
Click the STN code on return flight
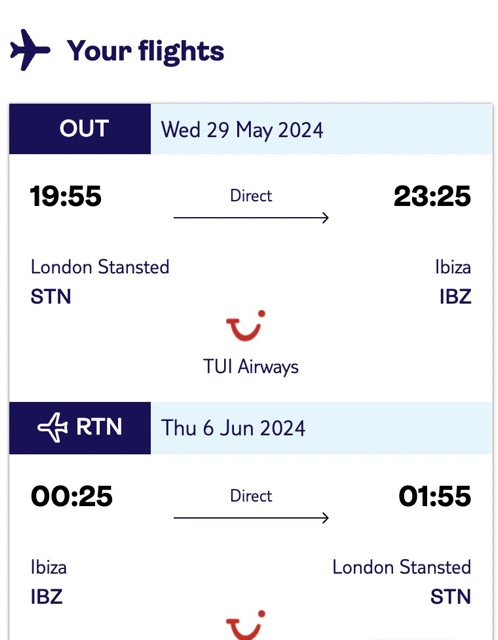pyautogui.click(x=451, y=597)
